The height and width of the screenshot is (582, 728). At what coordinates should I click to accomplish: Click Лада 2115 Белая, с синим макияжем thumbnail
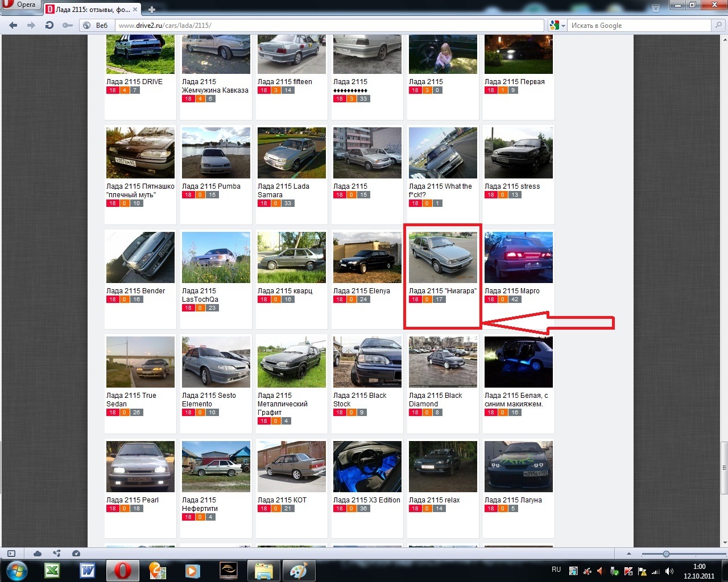(x=519, y=362)
